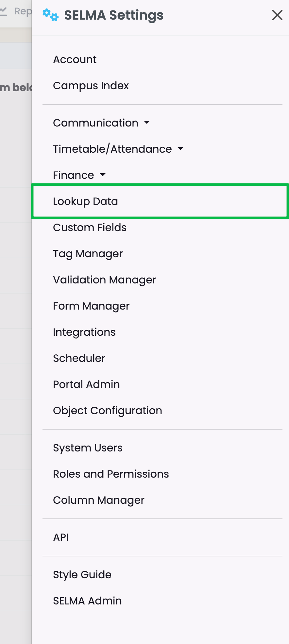Go to Portal Admin

86,384
